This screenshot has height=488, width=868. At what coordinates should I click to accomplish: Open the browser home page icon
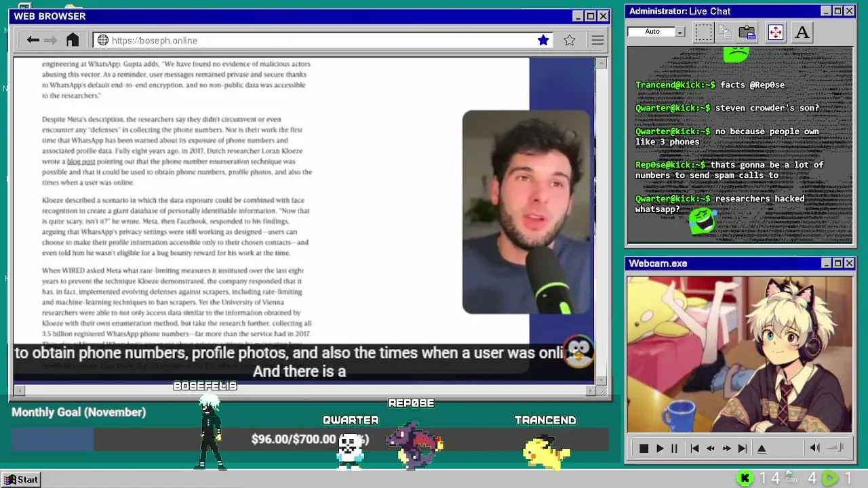pyautogui.click(x=73, y=40)
